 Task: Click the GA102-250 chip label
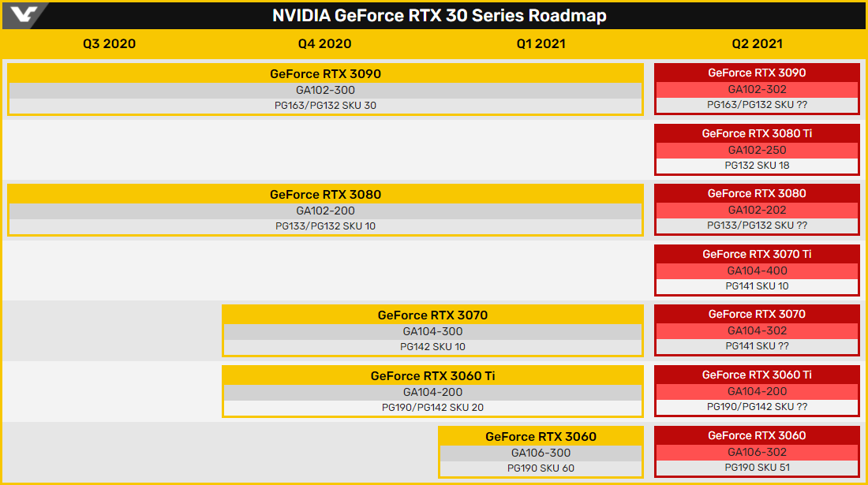click(757, 150)
